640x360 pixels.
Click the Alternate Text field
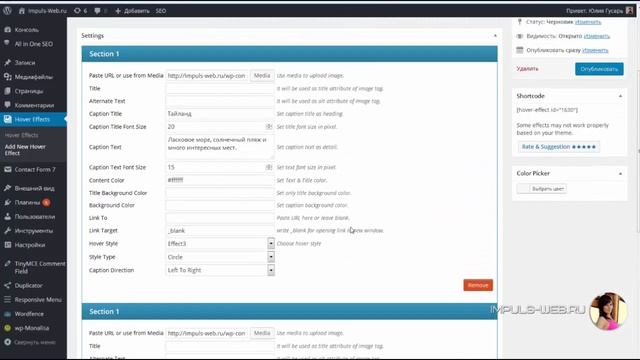tap(220, 101)
